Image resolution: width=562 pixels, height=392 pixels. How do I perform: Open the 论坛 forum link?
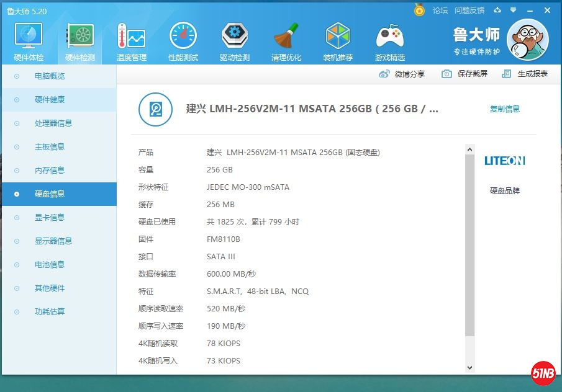440,11
